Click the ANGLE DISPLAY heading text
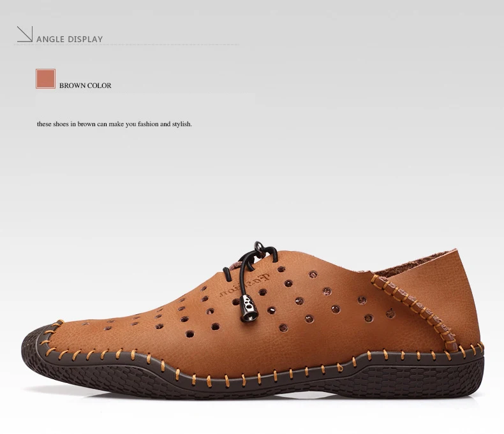This screenshot has width=504, height=434. pos(70,39)
